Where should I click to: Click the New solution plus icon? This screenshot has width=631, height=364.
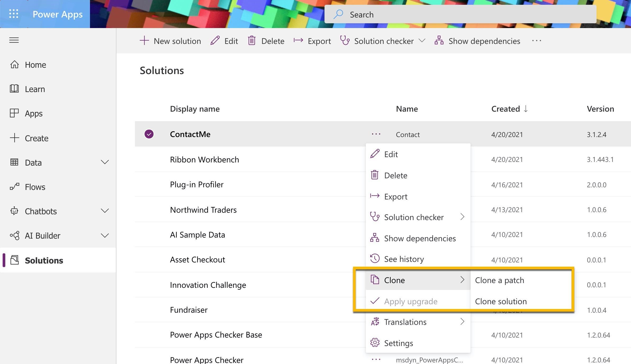144,41
